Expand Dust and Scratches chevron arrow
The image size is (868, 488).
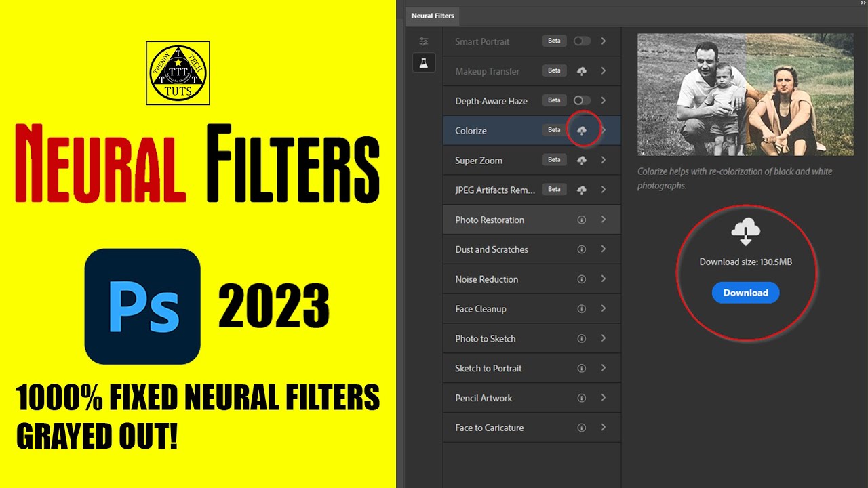tap(603, 249)
